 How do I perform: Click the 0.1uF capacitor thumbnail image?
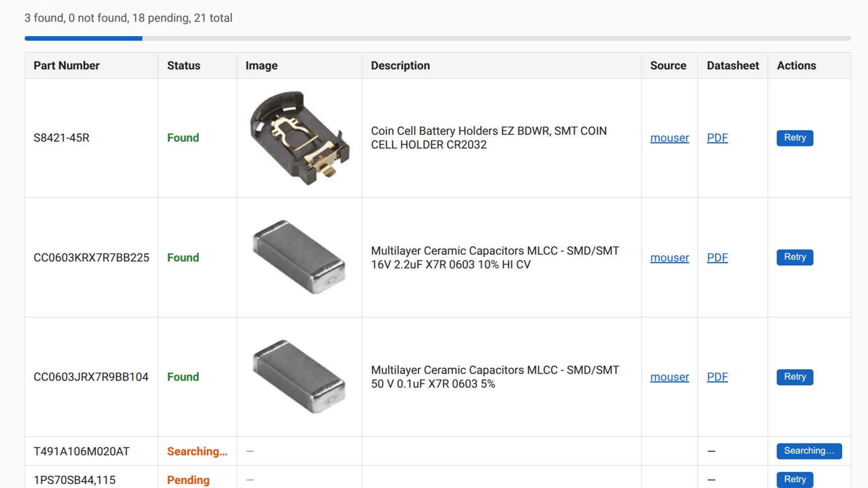[299, 376]
